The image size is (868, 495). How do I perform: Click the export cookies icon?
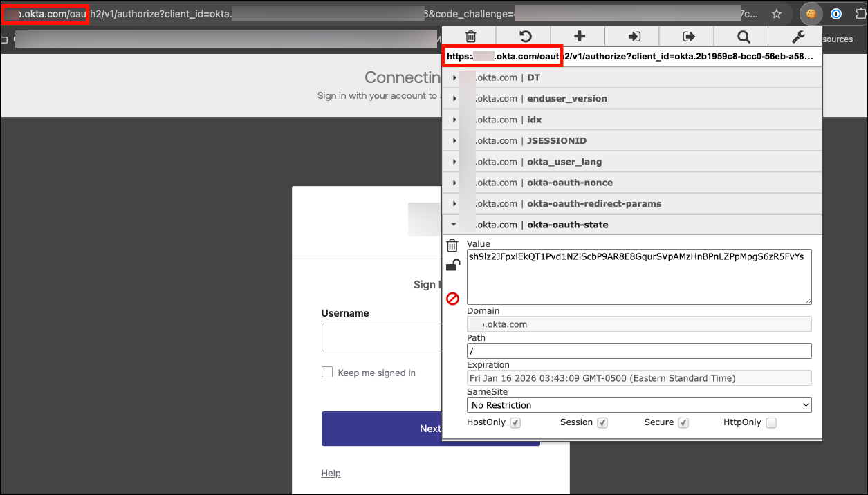click(688, 37)
